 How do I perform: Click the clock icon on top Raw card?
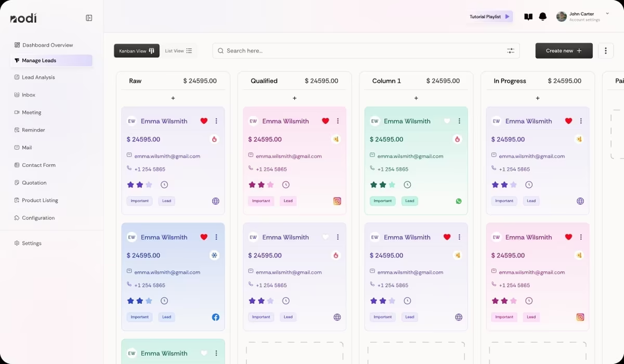pyautogui.click(x=164, y=185)
